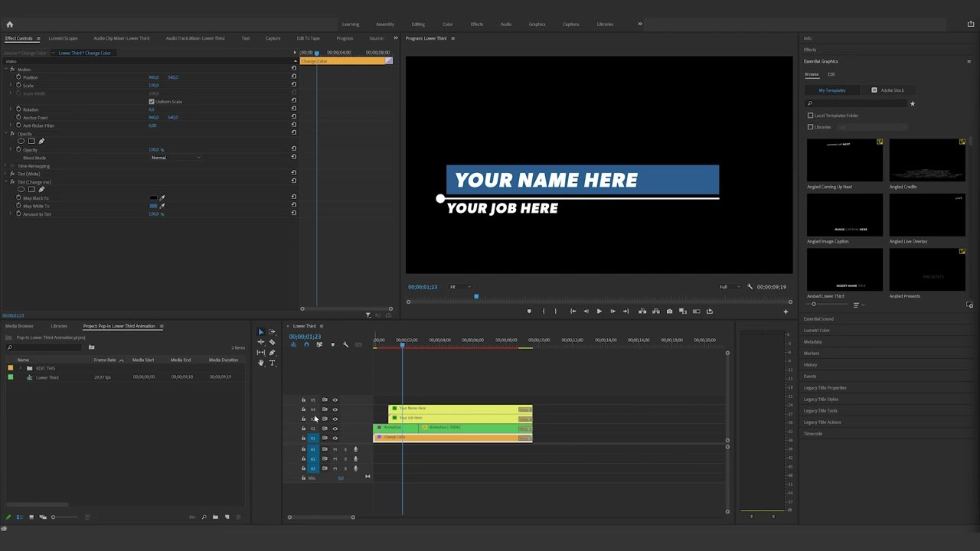Open the Full playback resolution dropdown
Image resolution: width=980 pixels, height=551 pixels.
click(730, 287)
